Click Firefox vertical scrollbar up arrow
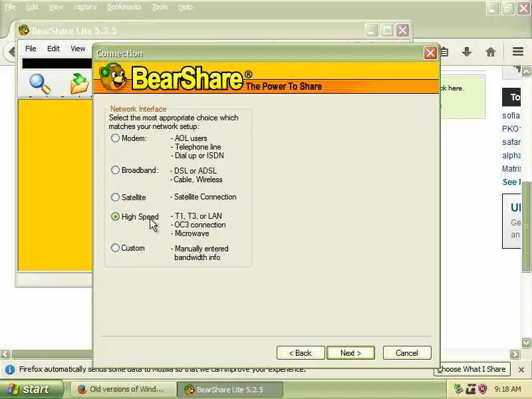Image resolution: width=532 pixels, height=399 pixels. pyautogui.click(x=526, y=72)
